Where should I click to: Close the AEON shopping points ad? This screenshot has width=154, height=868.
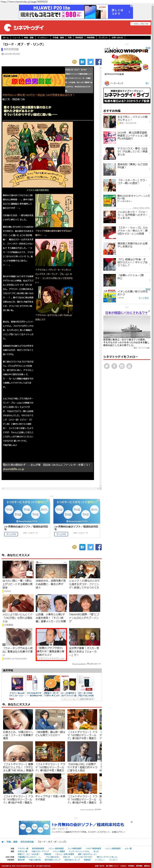[x=149, y=289]
